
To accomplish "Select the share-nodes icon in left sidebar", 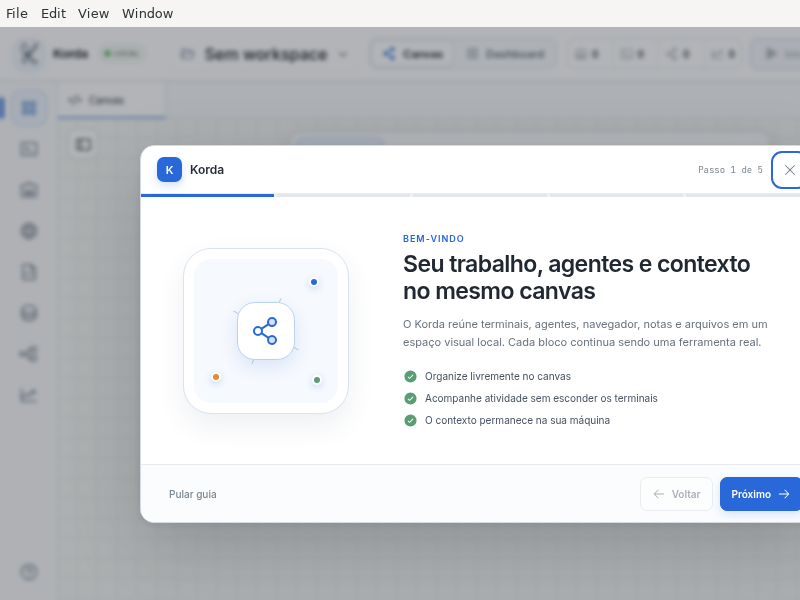I will (x=29, y=354).
